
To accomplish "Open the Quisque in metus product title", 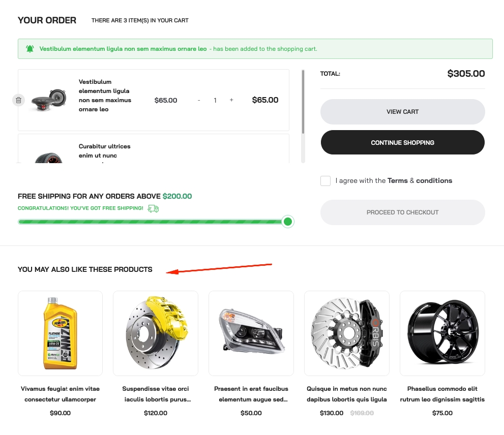I will click(x=346, y=394).
